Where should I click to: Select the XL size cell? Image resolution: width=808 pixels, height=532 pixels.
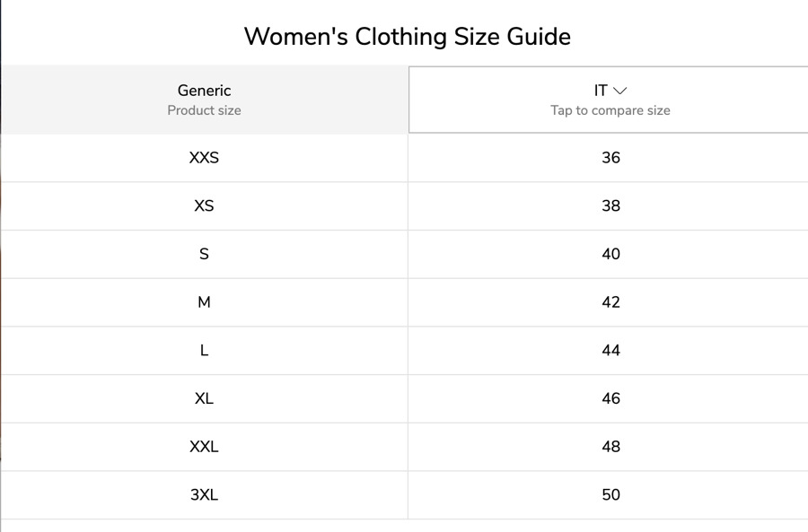click(x=204, y=398)
